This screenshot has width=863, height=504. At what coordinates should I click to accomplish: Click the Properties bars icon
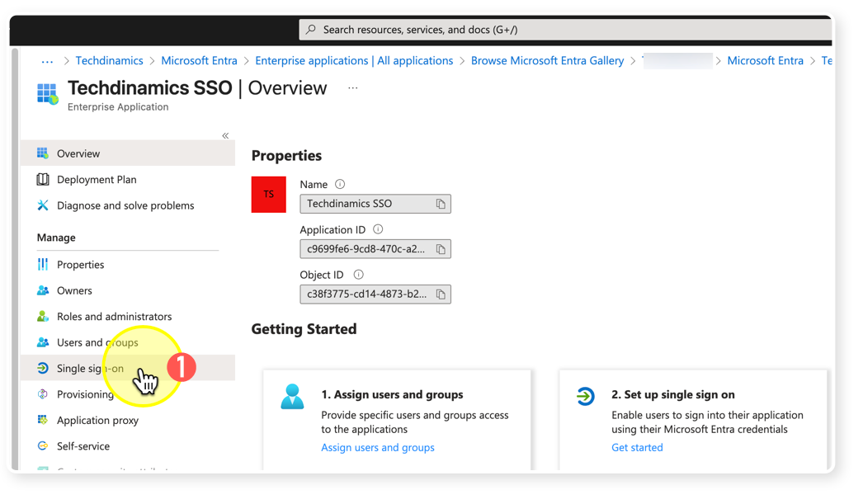click(42, 264)
